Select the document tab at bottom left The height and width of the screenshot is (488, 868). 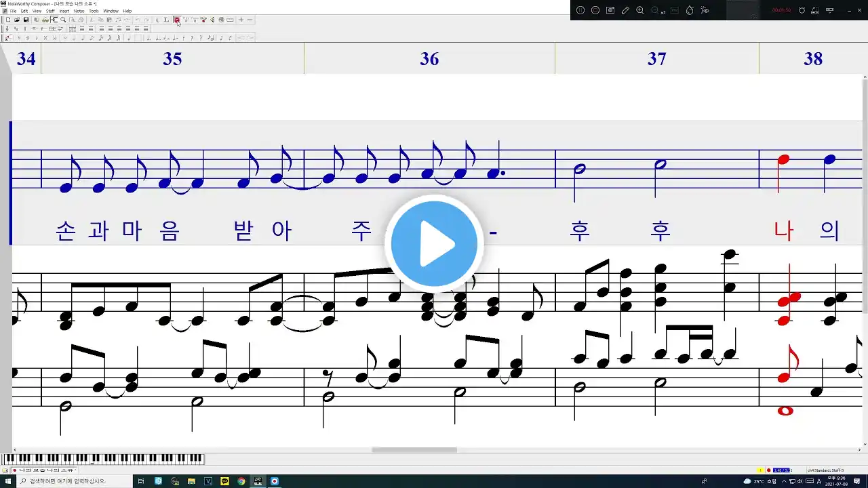[x=45, y=470]
